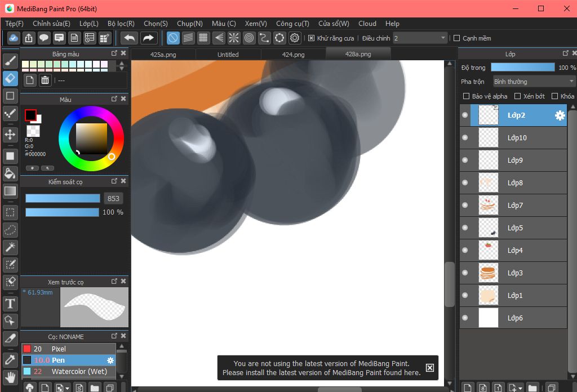Enable crisscross grid snap
This screenshot has height=392, width=577.
tap(203, 38)
